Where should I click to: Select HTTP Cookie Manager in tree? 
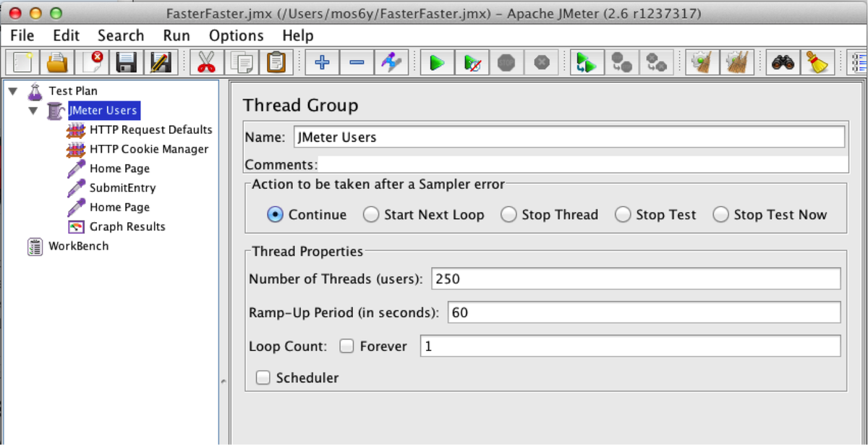(x=149, y=149)
